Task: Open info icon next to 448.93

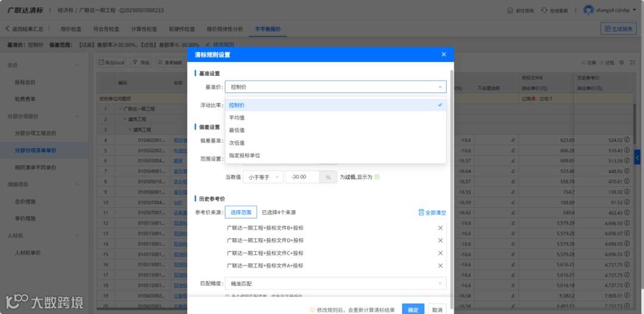Action: click(x=628, y=171)
